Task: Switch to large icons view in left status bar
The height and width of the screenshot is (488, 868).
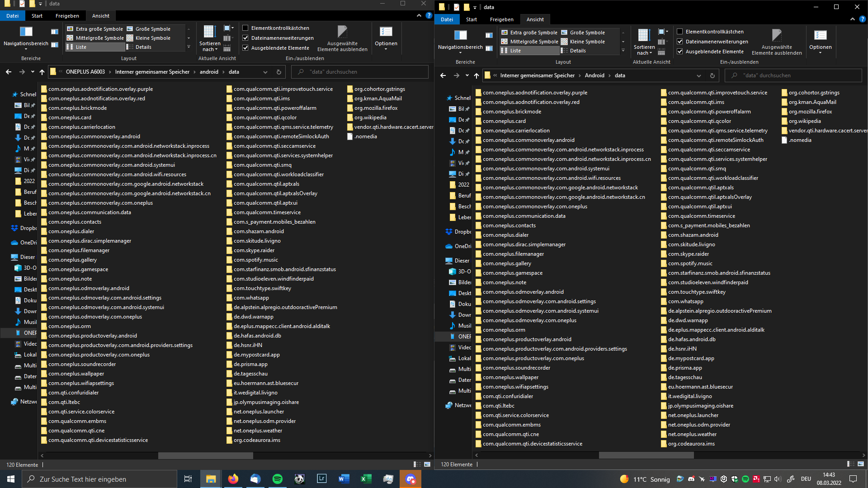Action: (428, 465)
